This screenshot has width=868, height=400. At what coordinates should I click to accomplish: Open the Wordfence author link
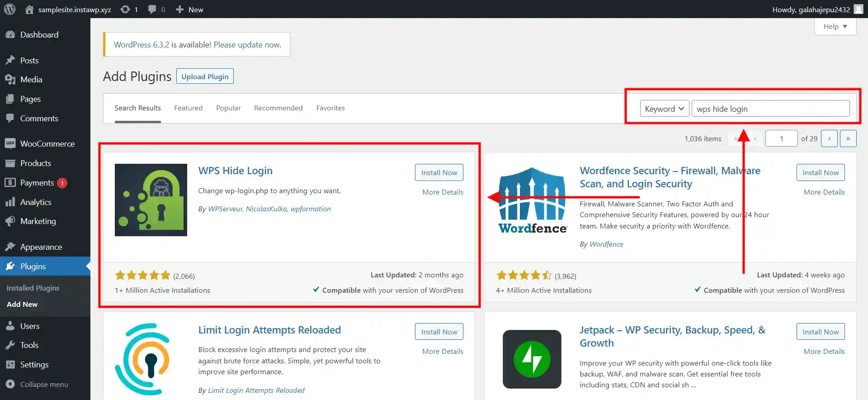coord(606,244)
